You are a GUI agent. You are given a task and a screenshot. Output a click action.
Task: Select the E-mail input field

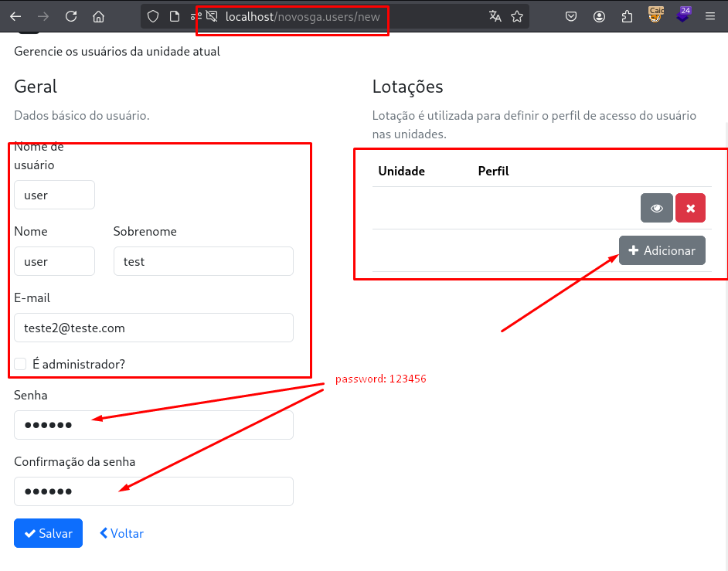153,328
